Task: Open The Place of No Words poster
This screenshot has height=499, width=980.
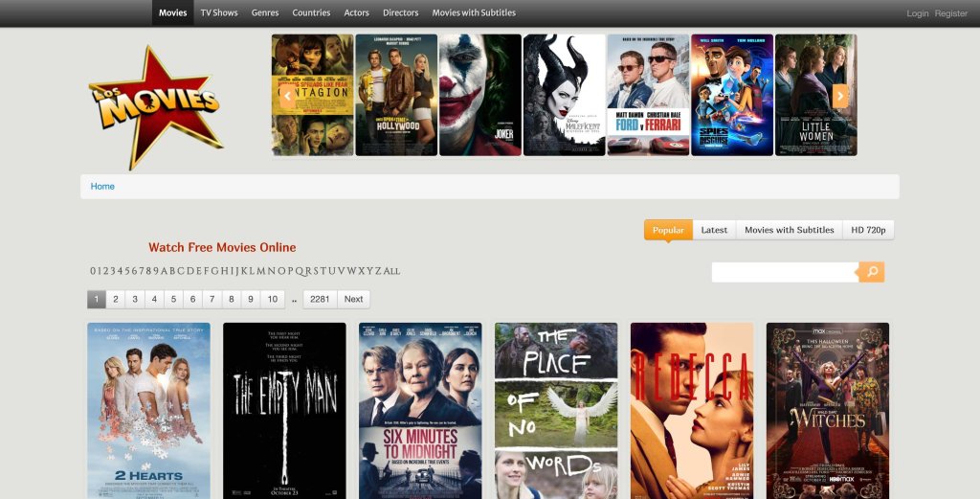Action: (x=556, y=411)
